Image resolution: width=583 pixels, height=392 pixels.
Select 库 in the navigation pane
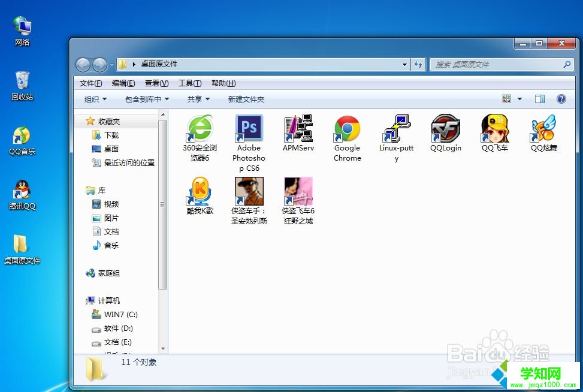tap(95, 191)
